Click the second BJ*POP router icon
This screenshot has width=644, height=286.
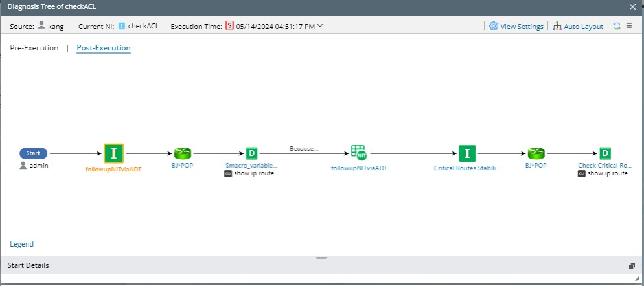[536, 153]
